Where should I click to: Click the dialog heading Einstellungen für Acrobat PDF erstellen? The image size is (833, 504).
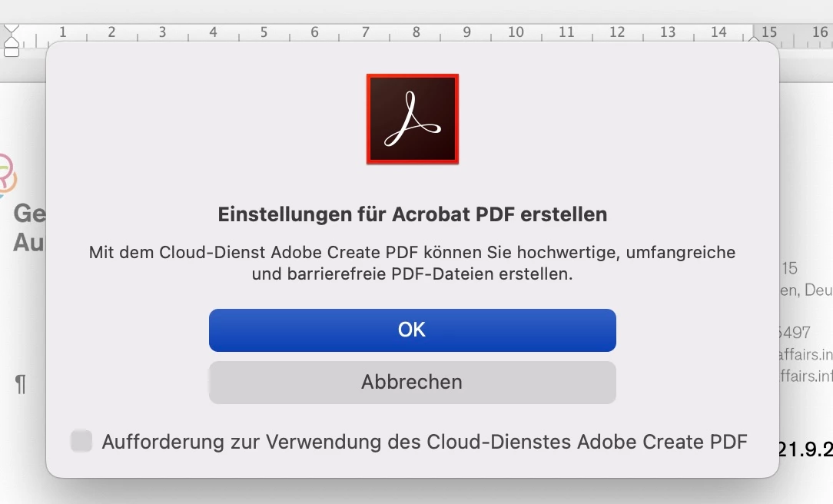point(412,214)
